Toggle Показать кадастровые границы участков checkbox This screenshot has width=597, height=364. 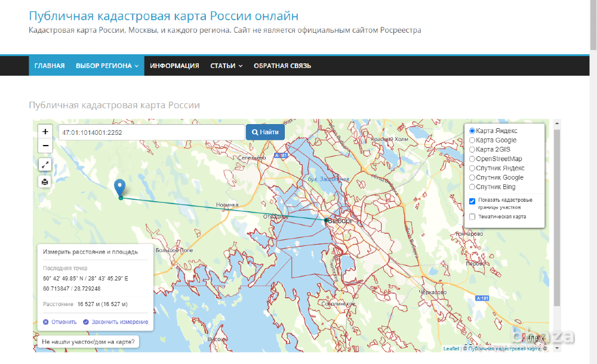pos(472,201)
